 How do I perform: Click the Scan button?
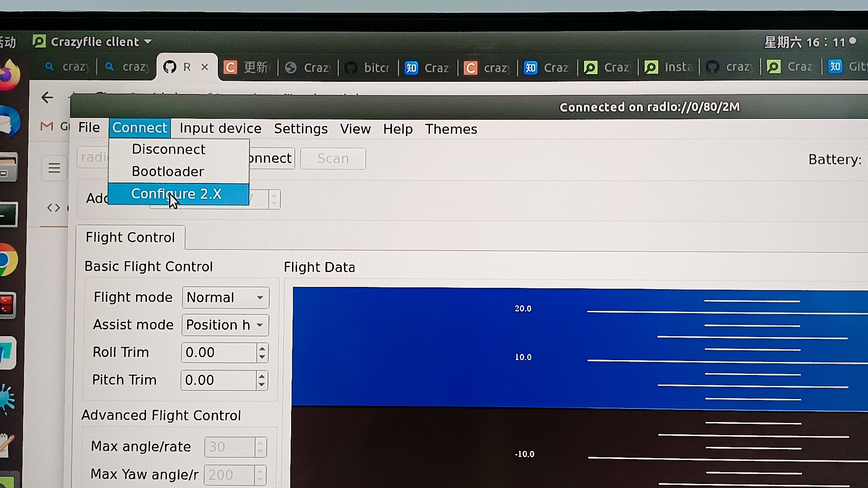(x=333, y=159)
